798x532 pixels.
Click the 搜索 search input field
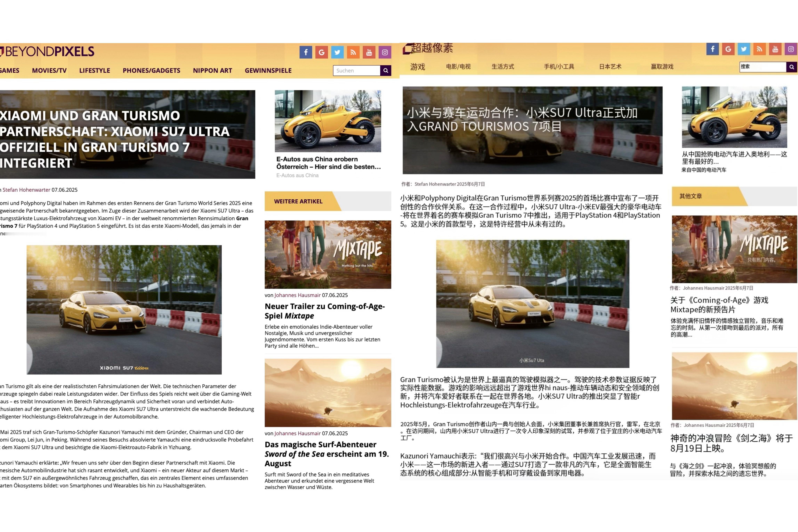(763, 67)
